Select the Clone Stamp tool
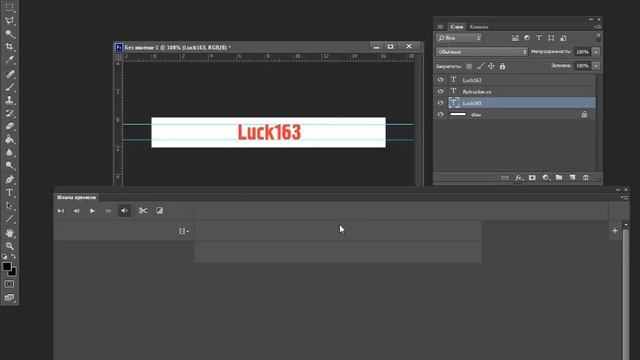Viewport: 640px width, 360px height. tap(9, 100)
